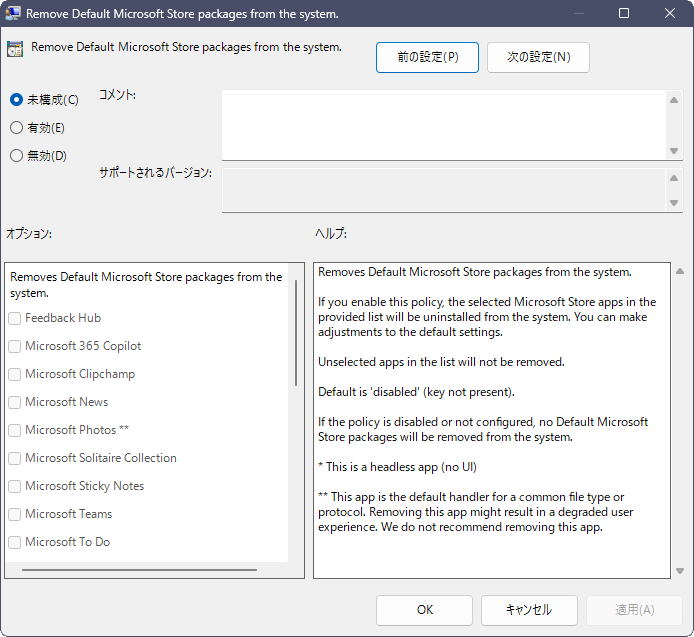Viewport: 694px width, 637px height.
Task: Confirm the dialog with OK
Action: coord(424,610)
